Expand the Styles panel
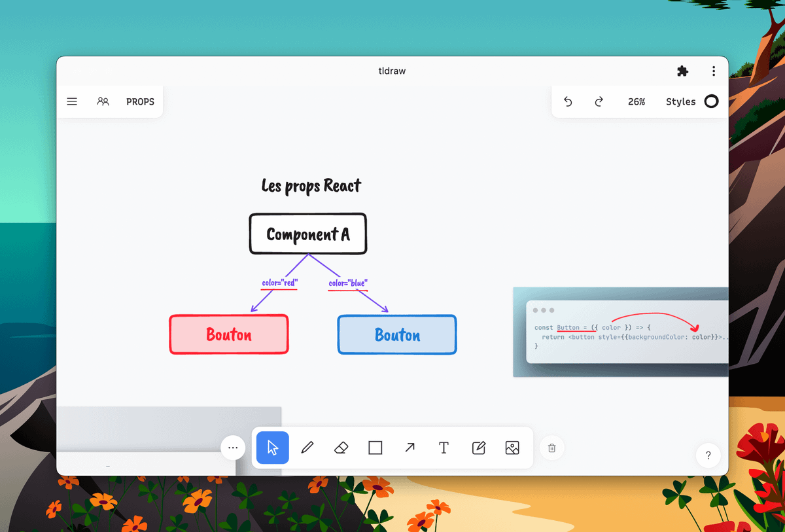Viewport: 785px width, 532px height. coord(680,101)
